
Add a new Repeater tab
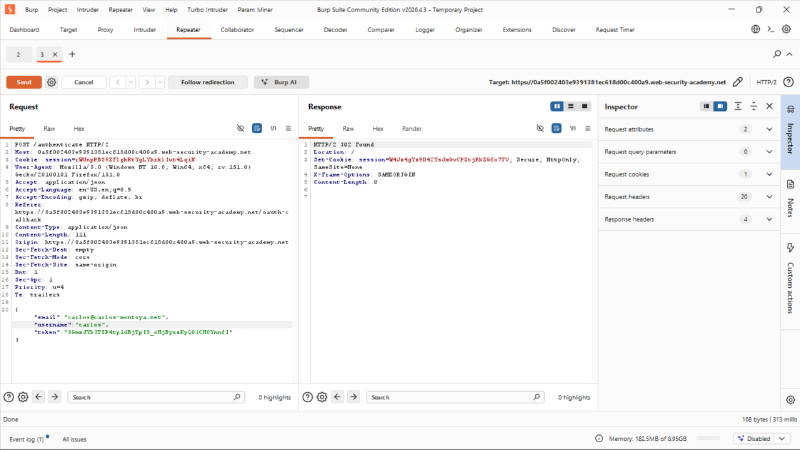[72, 54]
